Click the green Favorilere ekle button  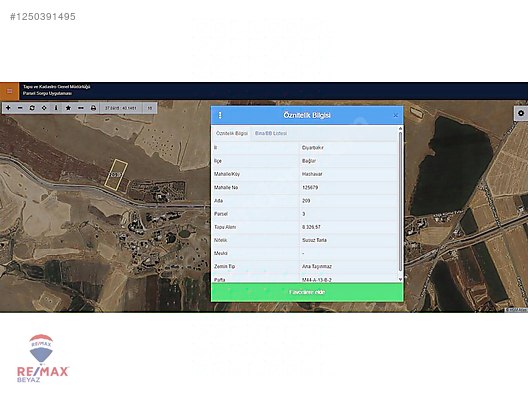(307, 292)
